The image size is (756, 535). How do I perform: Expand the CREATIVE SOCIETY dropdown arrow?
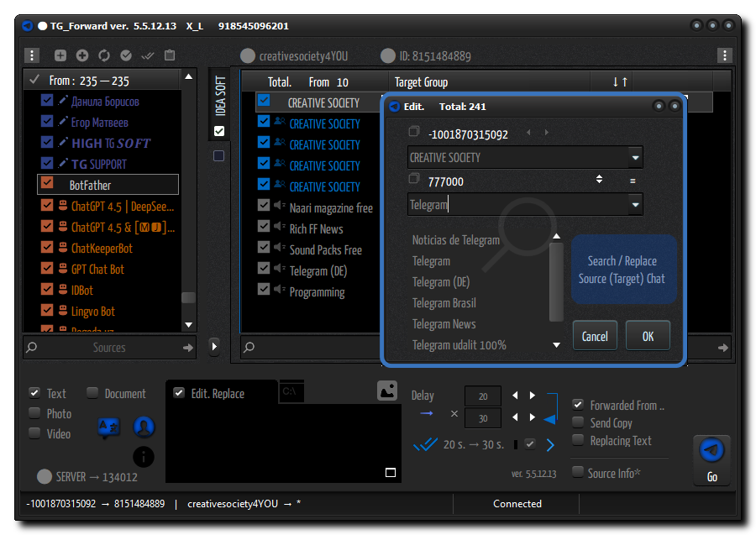tap(636, 158)
